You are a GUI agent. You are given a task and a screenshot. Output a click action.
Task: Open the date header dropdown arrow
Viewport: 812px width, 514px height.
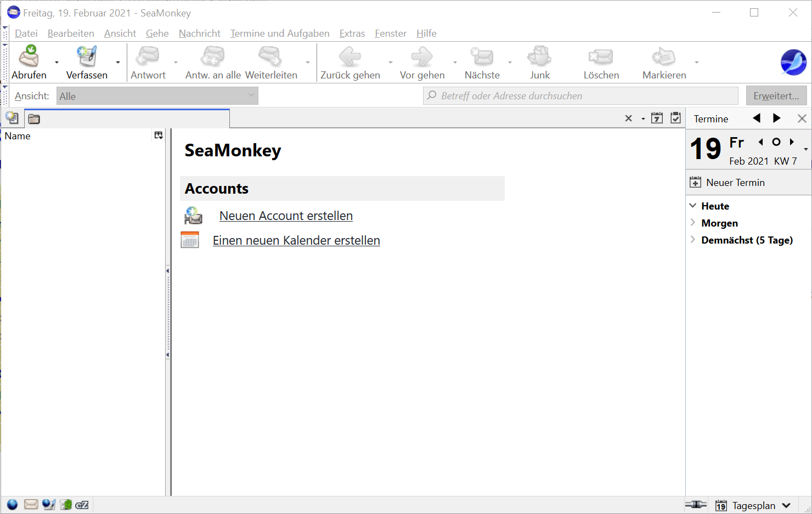coord(805,149)
